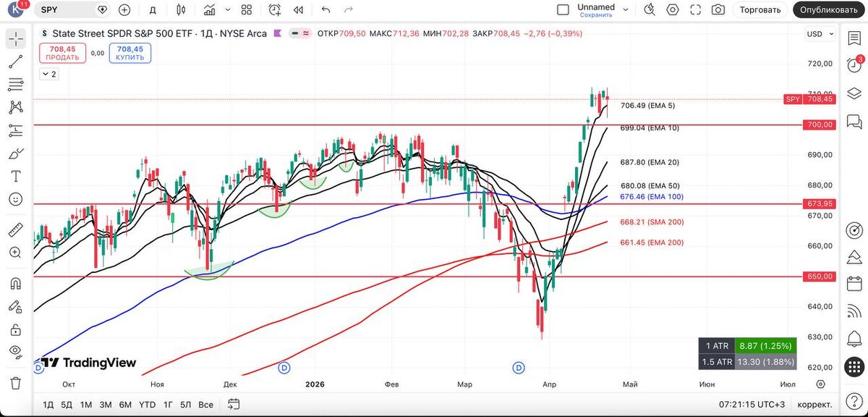The image size is (868, 417).
Task: Select the text annotation tool
Action: [x=16, y=176]
